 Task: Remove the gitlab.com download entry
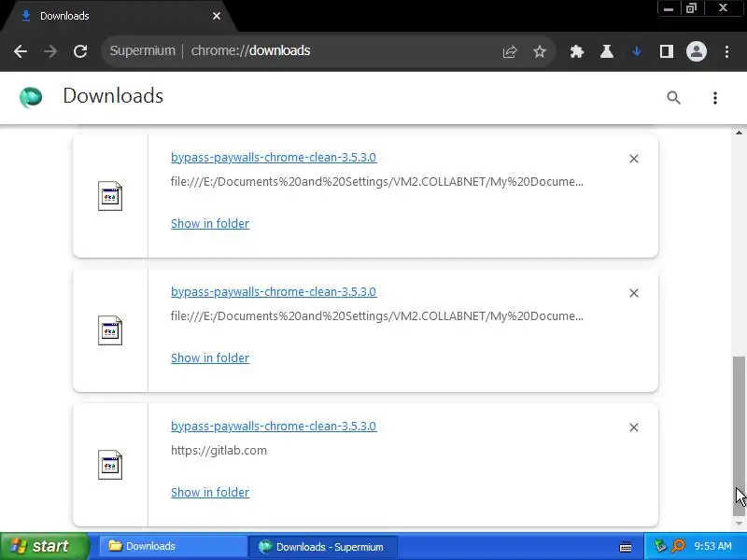tap(634, 427)
